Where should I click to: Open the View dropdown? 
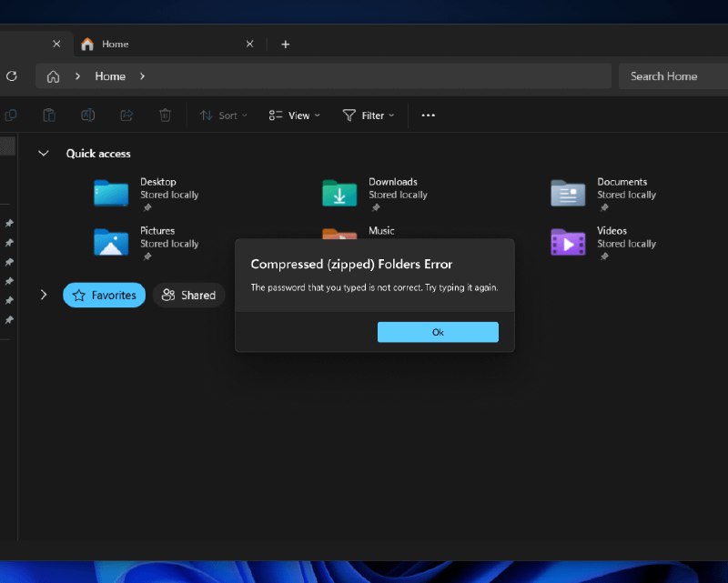coord(294,116)
